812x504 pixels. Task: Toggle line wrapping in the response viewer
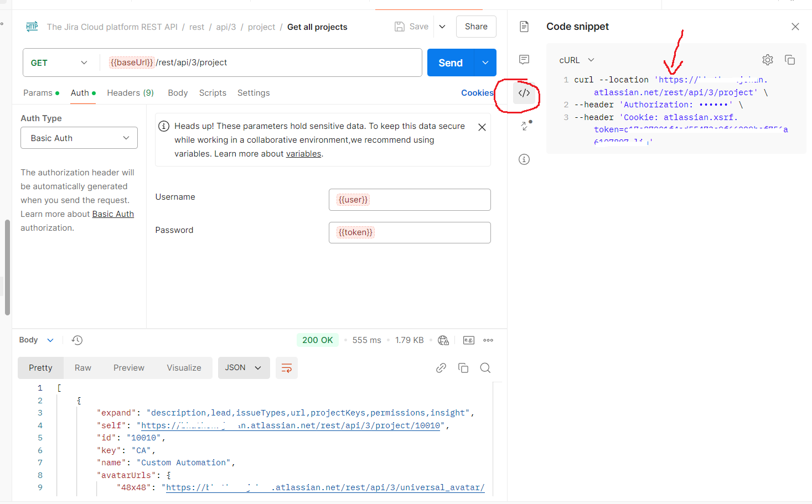click(x=286, y=367)
